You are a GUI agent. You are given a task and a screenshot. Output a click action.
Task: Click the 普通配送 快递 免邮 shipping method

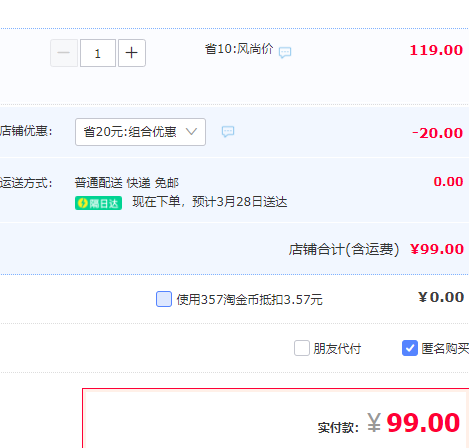[x=127, y=183]
